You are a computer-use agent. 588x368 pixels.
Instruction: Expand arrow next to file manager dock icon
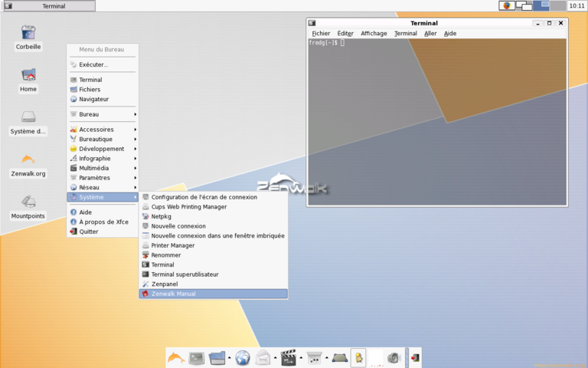click(230, 358)
